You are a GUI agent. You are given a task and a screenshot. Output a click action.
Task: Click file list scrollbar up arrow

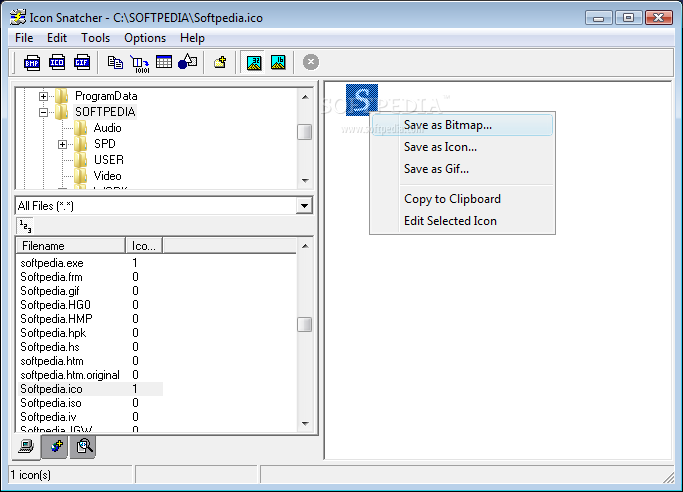coord(305,246)
